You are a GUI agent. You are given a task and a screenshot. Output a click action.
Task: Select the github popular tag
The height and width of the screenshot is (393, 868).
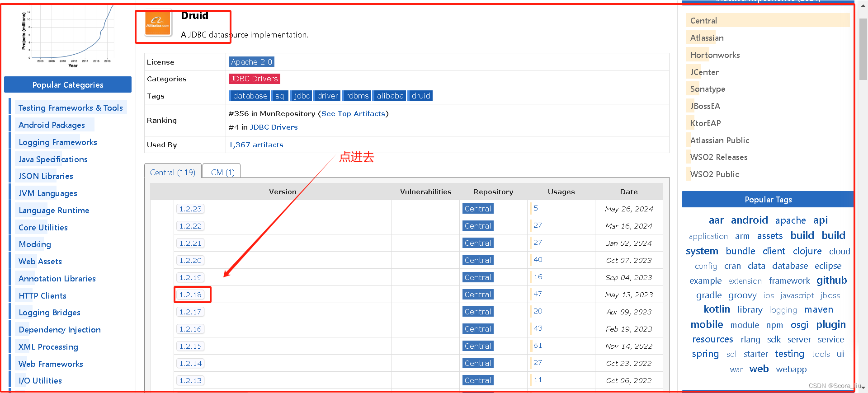[831, 281]
